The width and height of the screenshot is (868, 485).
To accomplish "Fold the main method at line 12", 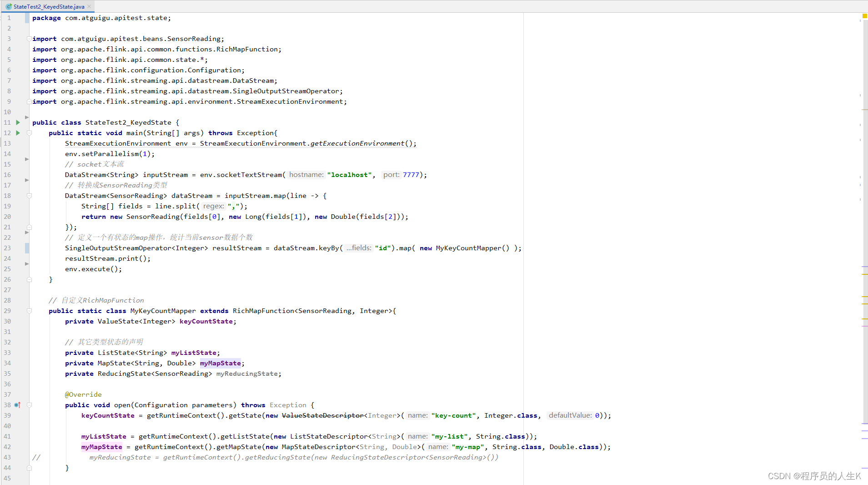I will tap(29, 133).
